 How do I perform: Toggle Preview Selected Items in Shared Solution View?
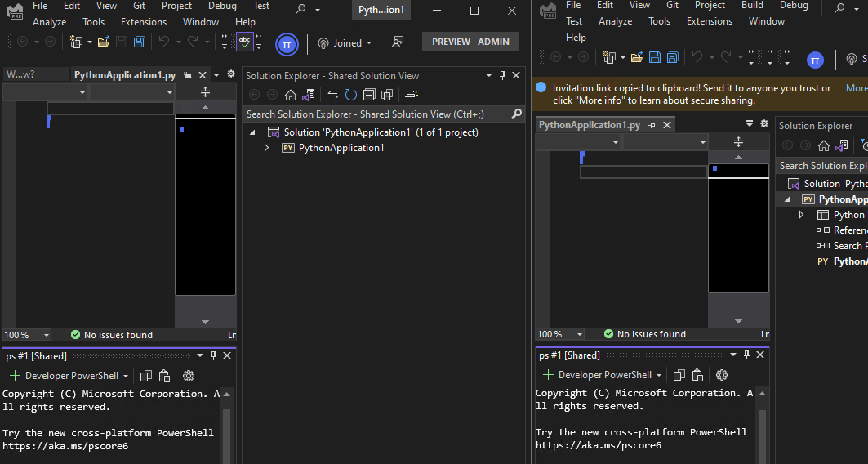[x=411, y=95]
